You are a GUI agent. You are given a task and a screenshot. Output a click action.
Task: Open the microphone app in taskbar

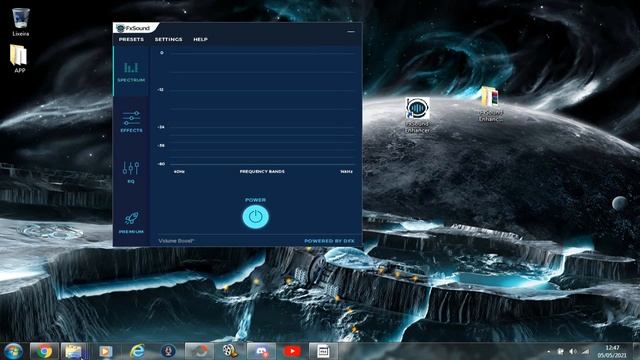tap(168, 351)
